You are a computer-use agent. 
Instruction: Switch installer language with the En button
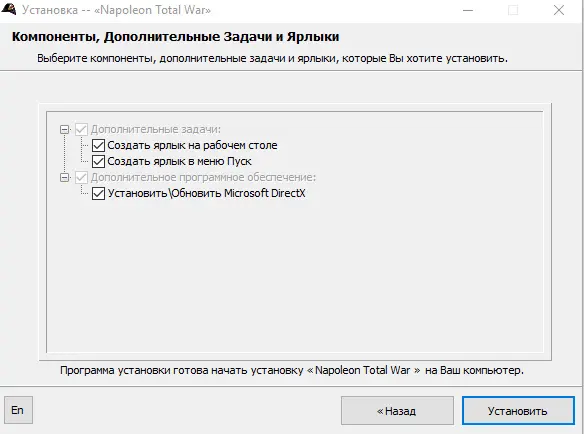18,410
